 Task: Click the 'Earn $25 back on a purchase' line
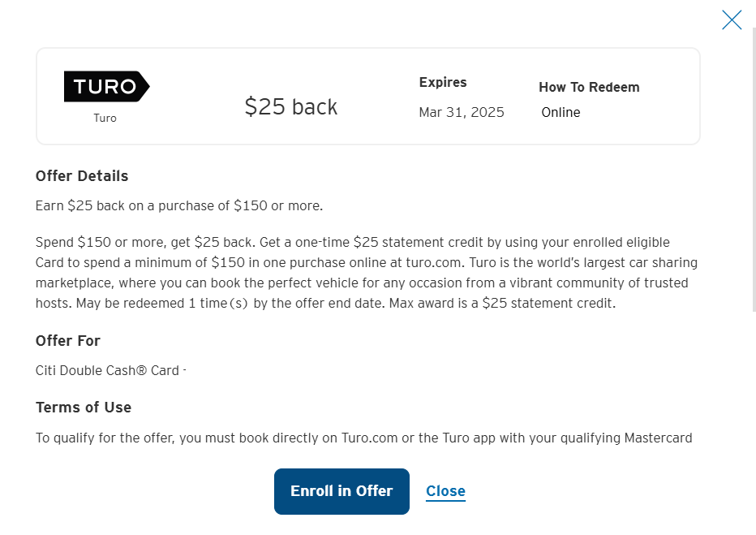tap(179, 206)
